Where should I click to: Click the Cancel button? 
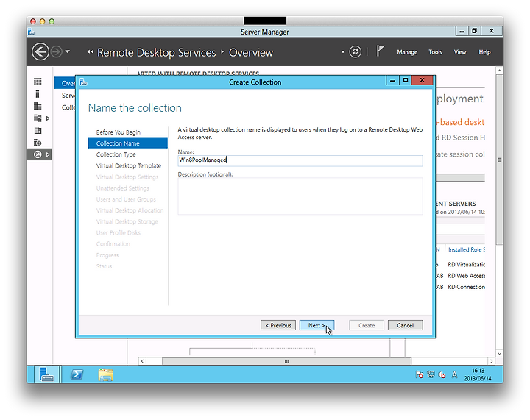(x=406, y=325)
